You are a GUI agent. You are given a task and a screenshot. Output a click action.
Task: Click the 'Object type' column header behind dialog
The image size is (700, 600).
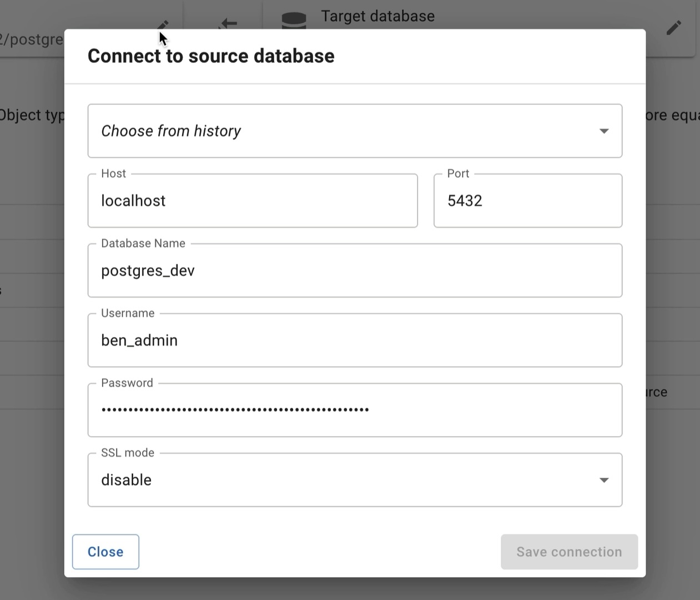tap(32, 115)
